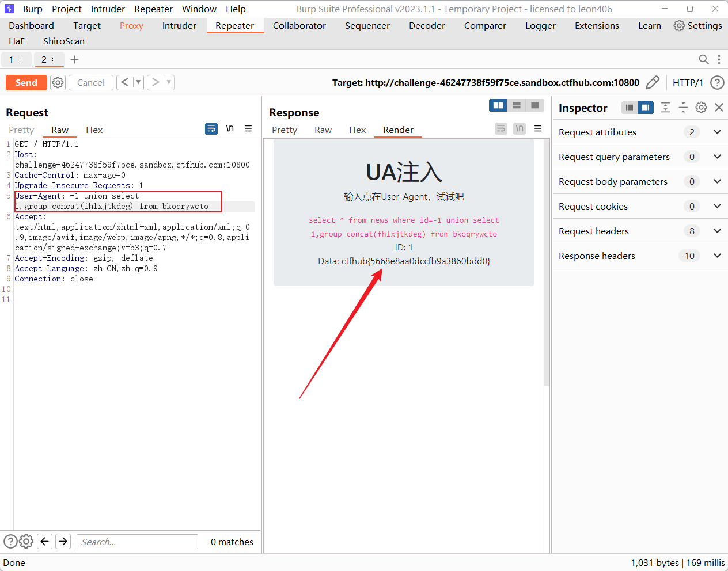Edit target with pencil icon

point(653,82)
